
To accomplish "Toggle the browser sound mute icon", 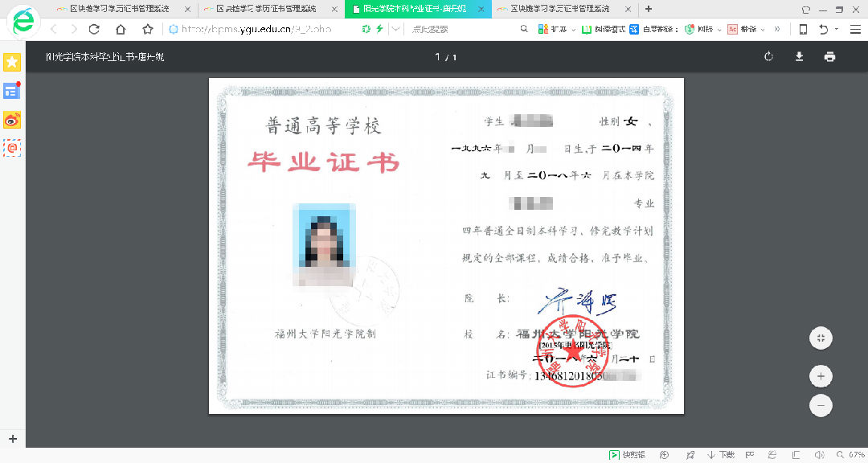I will [819, 455].
